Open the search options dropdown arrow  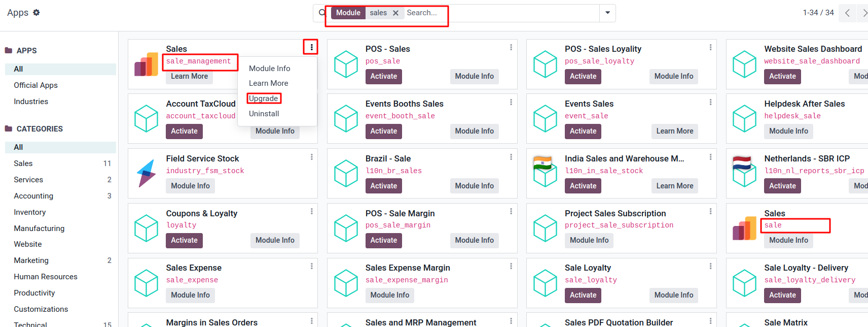pyautogui.click(x=607, y=13)
